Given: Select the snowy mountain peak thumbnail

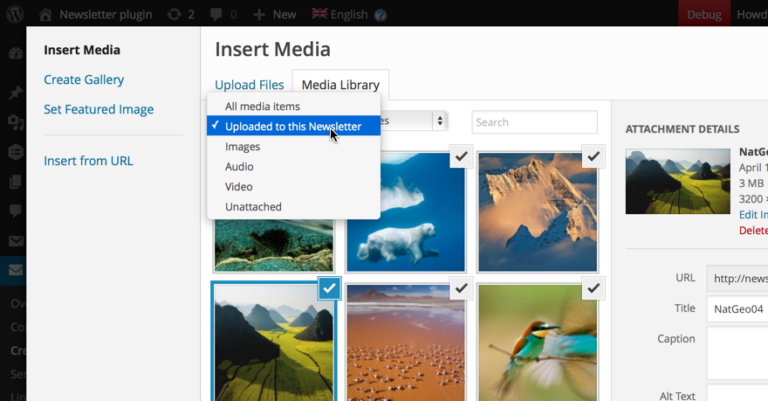Looking at the screenshot, I should point(537,212).
